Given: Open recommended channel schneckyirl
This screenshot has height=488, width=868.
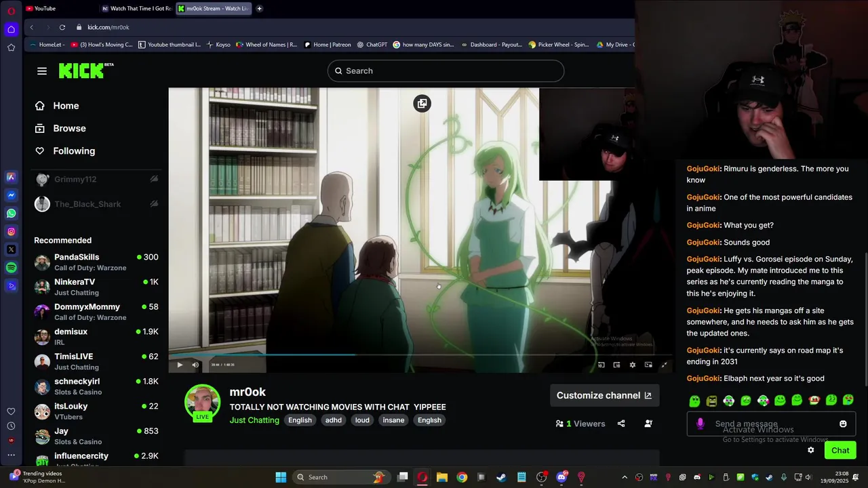Looking at the screenshot, I should [x=96, y=386].
